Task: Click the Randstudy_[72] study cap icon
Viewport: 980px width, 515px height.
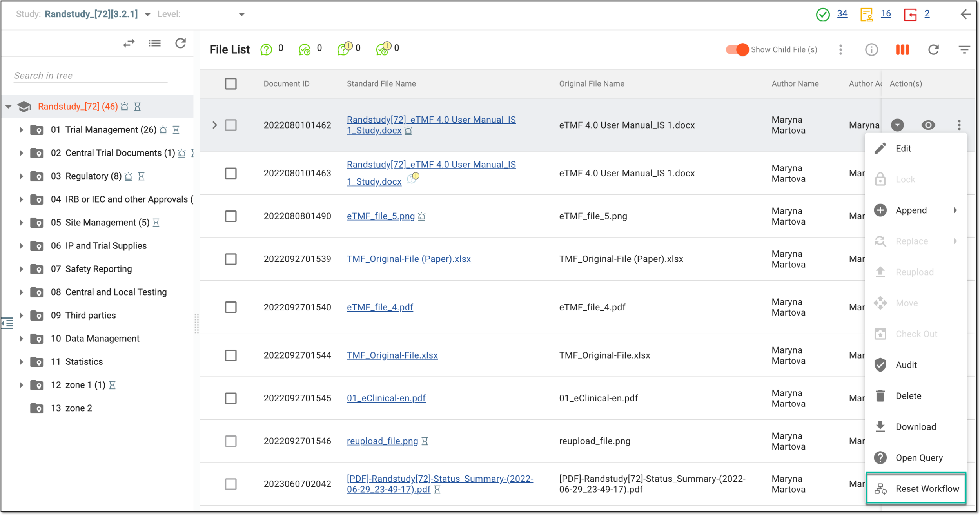Action: pyautogui.click(x=24, y=107)
